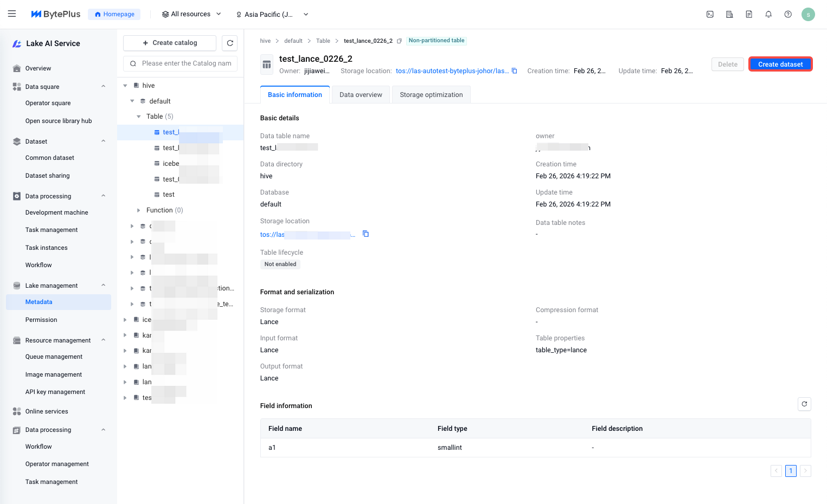Click the refresh catalog list icon
This screenshot has height=504, width=827.
(230, 43)
